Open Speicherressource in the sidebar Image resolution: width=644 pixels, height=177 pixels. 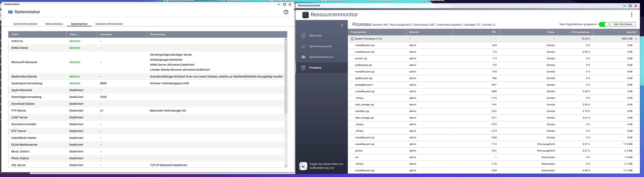tap(321, 57)
